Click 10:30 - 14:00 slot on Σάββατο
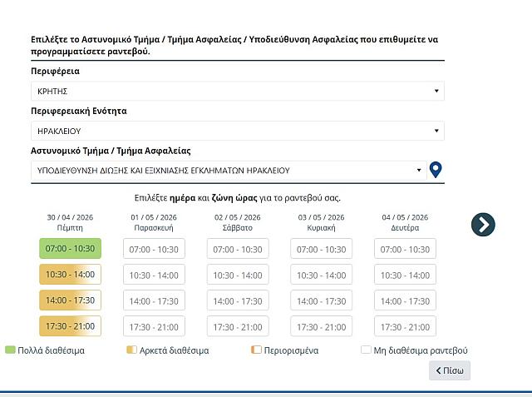Viewport: 532px width, 397px height. point(238,275)
